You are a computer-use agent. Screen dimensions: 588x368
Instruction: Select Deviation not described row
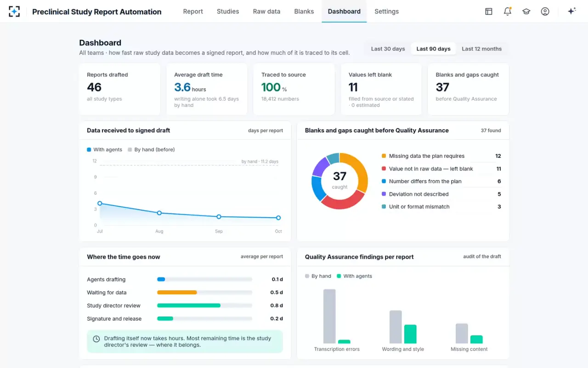pyautogui.click(x=441, y=194)
